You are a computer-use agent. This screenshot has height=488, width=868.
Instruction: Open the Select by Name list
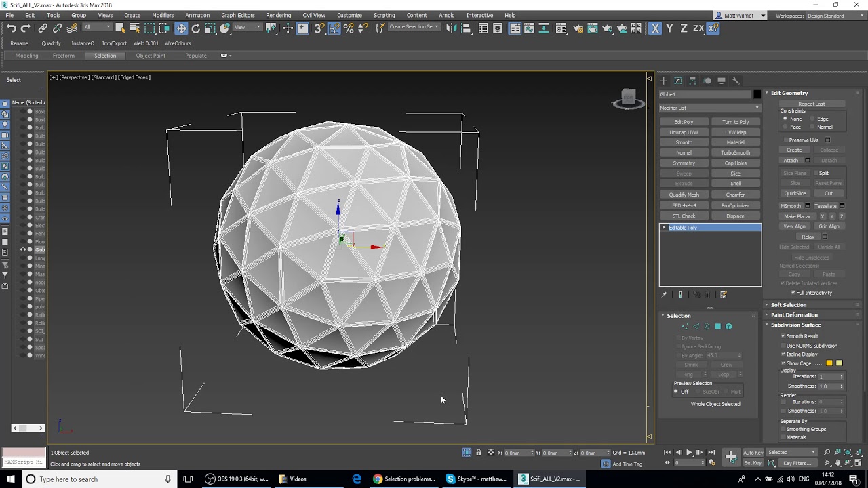click(x=134, y=28)
